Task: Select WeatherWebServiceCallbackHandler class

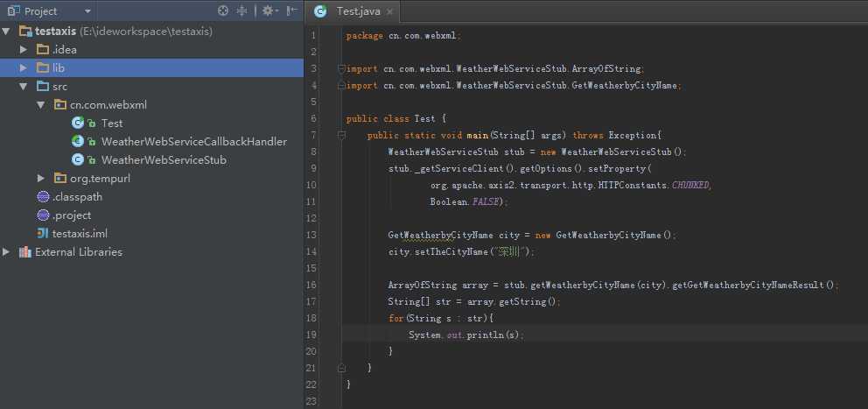Action: (x=193, y=142)
